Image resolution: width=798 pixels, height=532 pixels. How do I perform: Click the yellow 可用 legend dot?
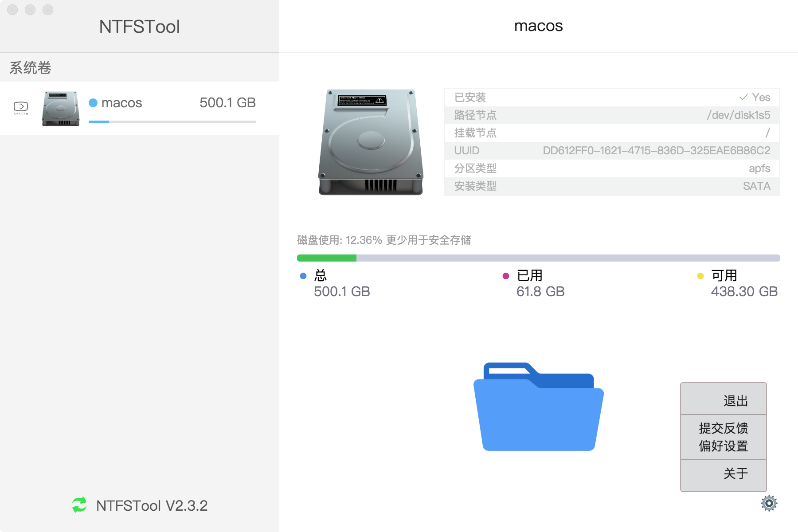coord(700,276)
